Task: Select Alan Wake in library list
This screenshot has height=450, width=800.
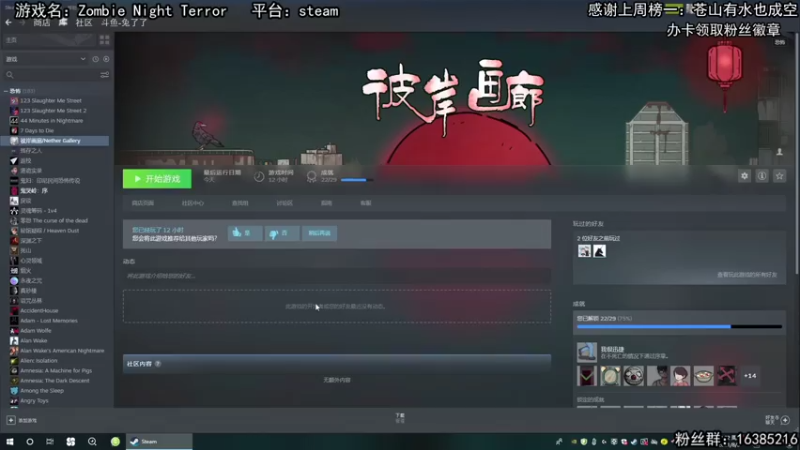Action: click(x=33, y=341)
